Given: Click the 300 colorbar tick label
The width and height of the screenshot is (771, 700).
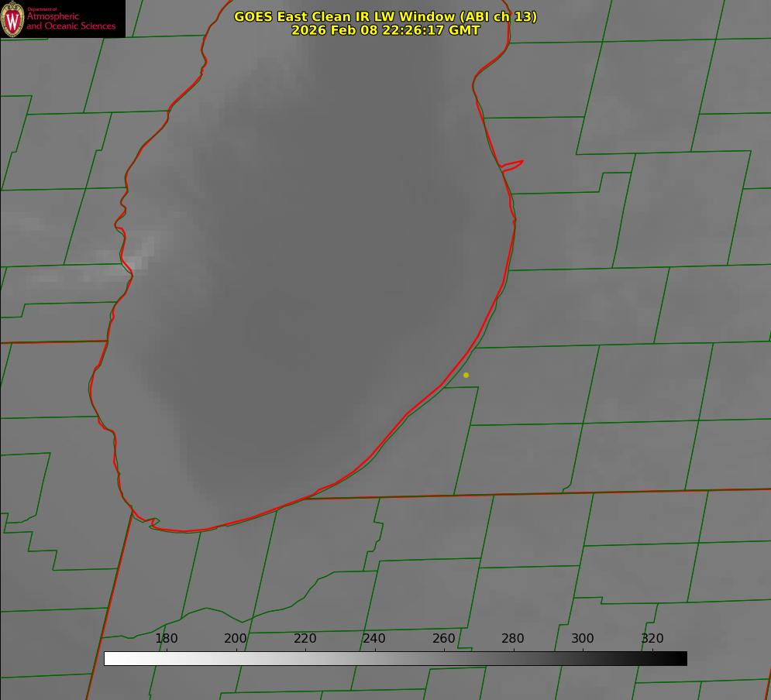Looking at the screenshot, I should (x=583, y=639).
